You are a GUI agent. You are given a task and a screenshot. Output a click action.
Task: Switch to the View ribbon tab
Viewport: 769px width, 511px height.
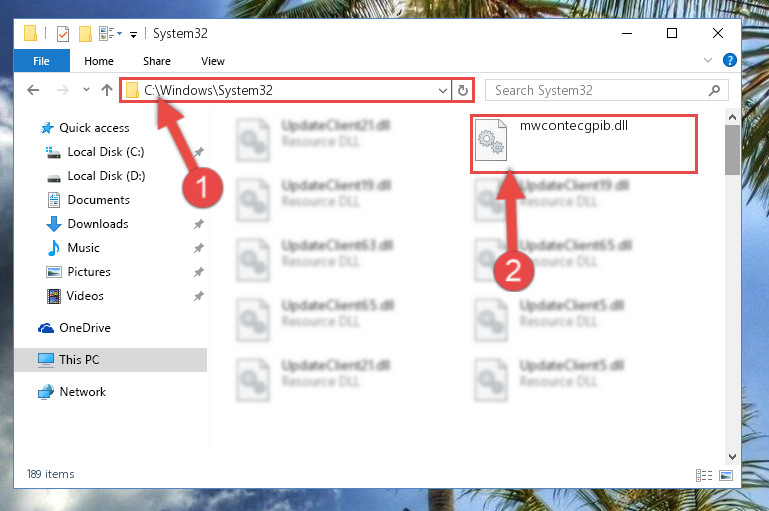[x=213, y=61]
